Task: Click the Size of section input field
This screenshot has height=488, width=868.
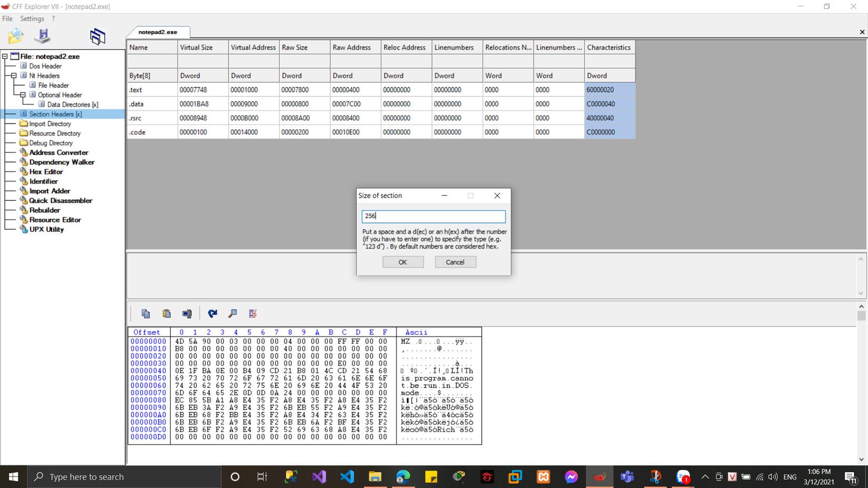Action: coord(433,216)
